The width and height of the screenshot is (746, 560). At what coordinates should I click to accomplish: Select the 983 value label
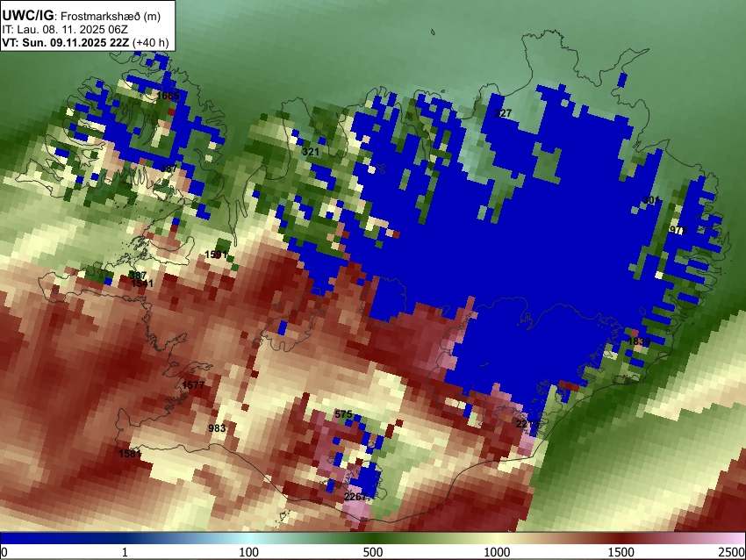217,428
